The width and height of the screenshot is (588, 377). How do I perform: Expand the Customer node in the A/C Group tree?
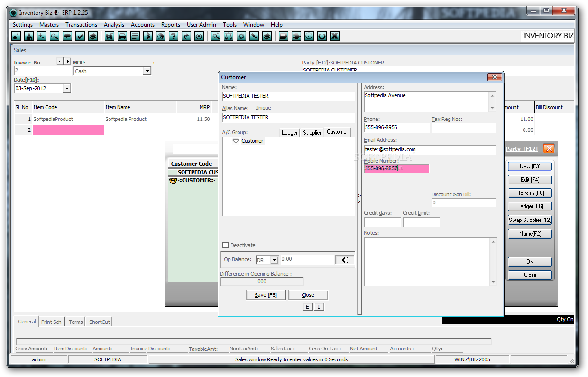coord(236,141)
